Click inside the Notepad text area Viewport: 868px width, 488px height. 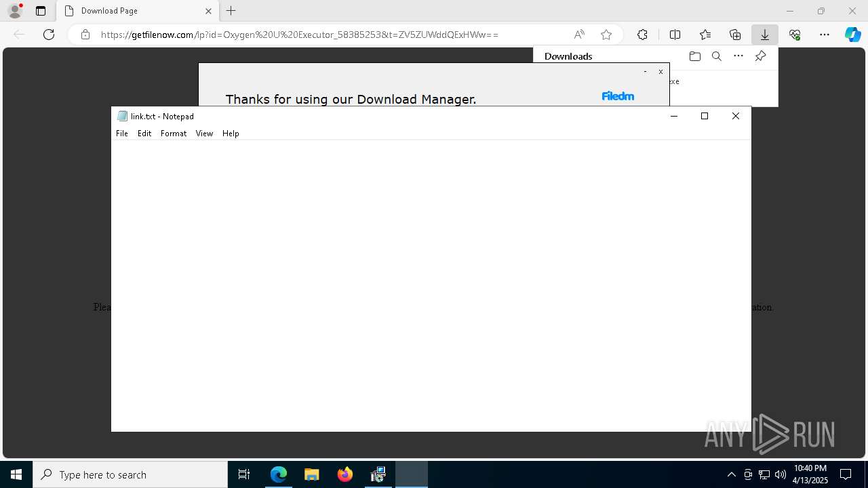pos(431,285)
